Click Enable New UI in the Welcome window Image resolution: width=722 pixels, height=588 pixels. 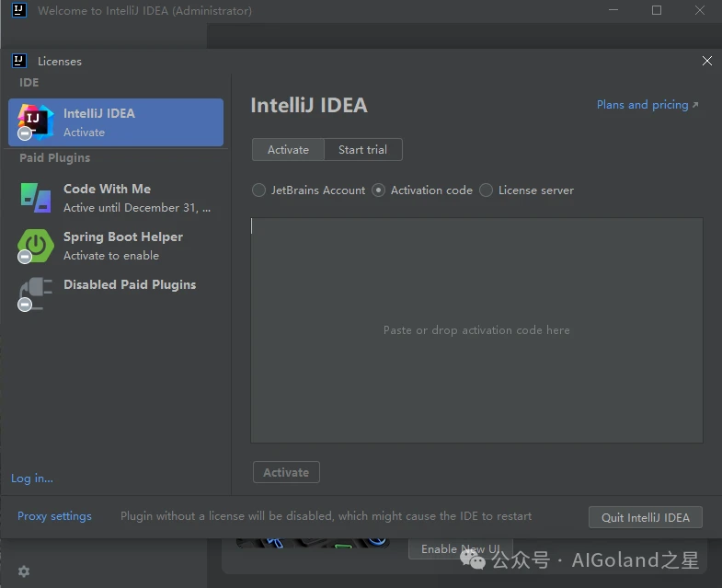[461, 548]
